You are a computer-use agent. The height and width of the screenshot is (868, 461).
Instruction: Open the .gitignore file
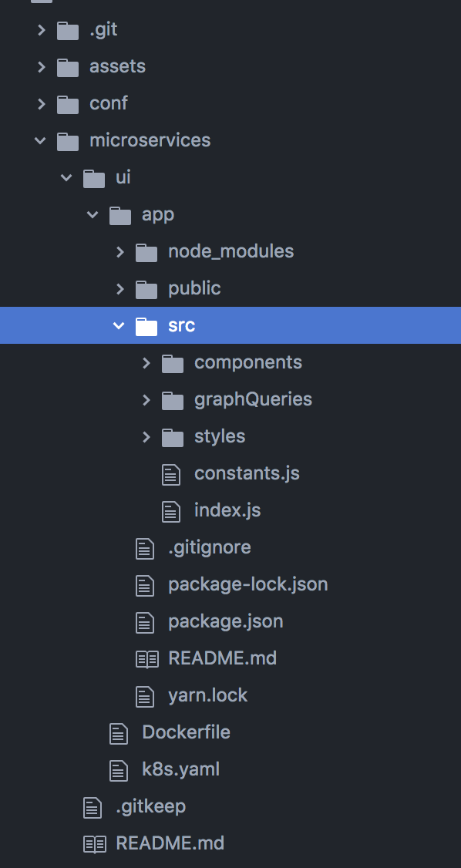(x=208, y=547)
